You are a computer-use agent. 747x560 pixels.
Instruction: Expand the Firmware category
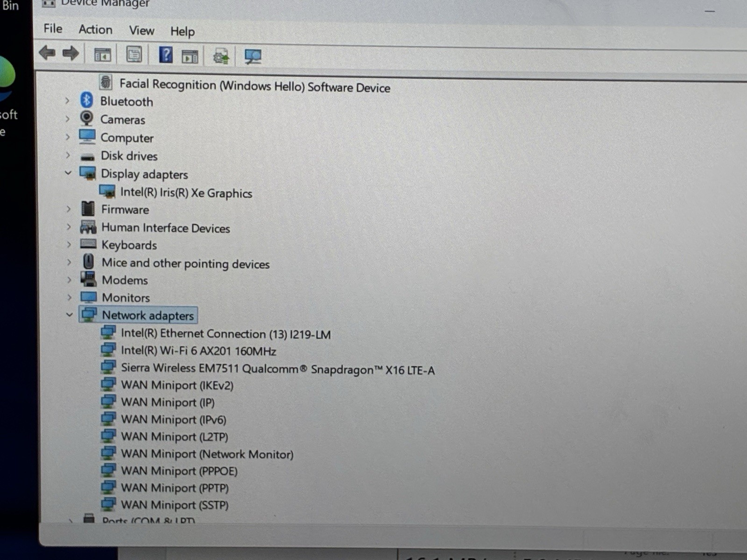point(68,209)
